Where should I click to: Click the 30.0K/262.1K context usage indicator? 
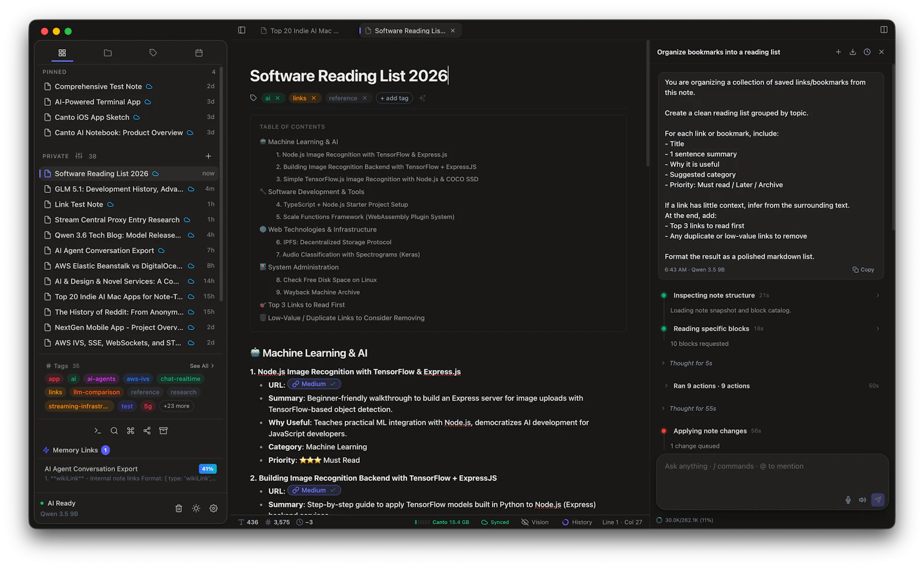(684, 520)
